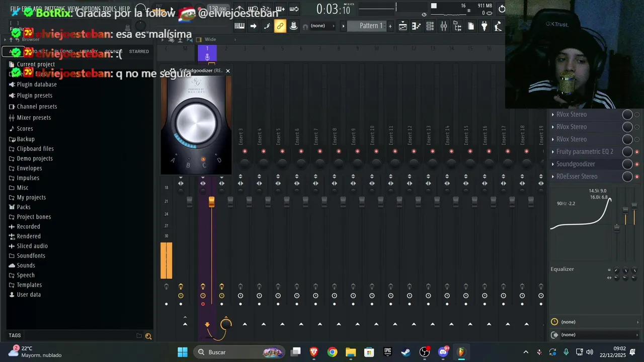Expand RDeEsser Stereo slot options arrow
The width and height of the screenshot is (644, 362).
[553, 176]
